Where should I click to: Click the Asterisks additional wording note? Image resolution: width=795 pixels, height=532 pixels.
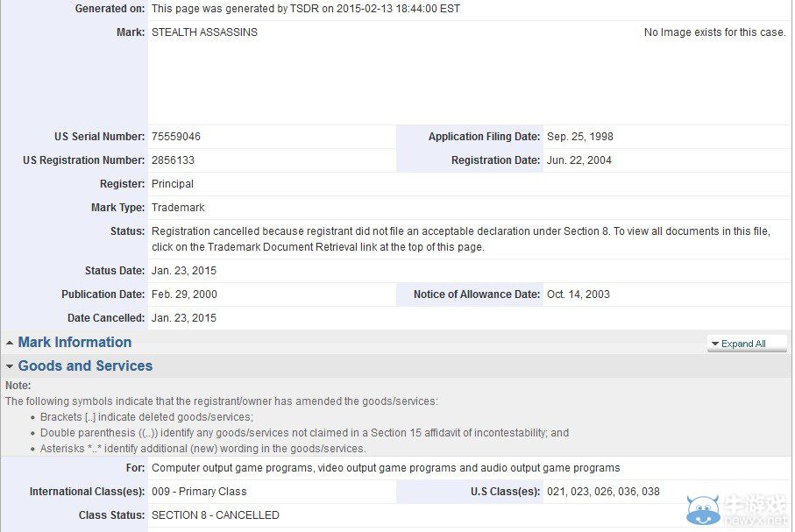(x=202, y=449)
